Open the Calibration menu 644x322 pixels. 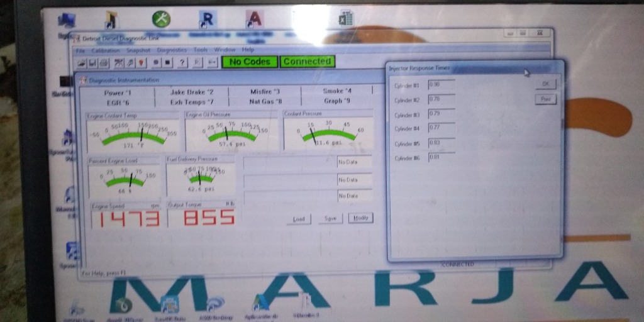(x=106, y=50)
